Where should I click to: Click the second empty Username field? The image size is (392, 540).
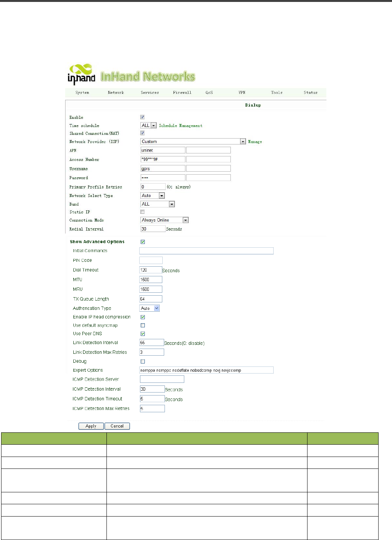[208, 169]
